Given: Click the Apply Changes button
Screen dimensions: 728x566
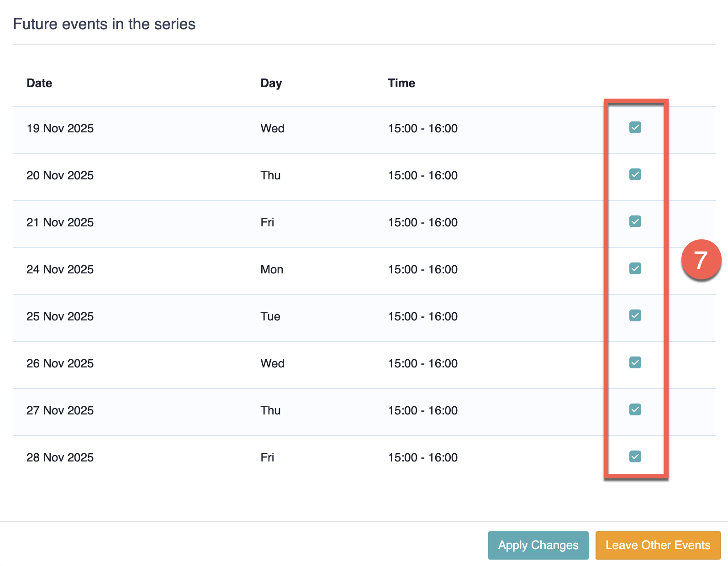Looking at the screenshot, I should (x=538, y=545).
